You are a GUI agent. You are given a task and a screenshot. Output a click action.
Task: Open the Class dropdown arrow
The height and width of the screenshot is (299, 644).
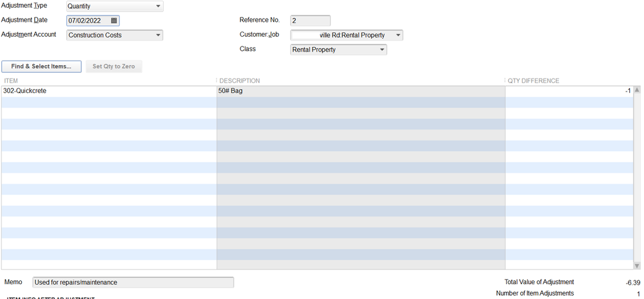point(382,50)
